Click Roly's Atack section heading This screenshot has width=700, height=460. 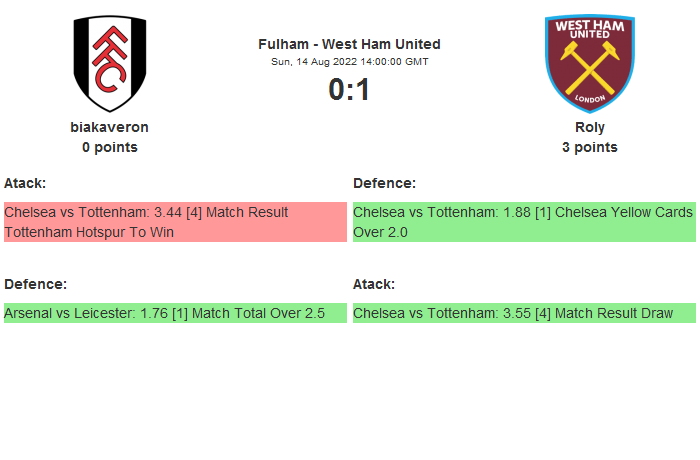374,284
